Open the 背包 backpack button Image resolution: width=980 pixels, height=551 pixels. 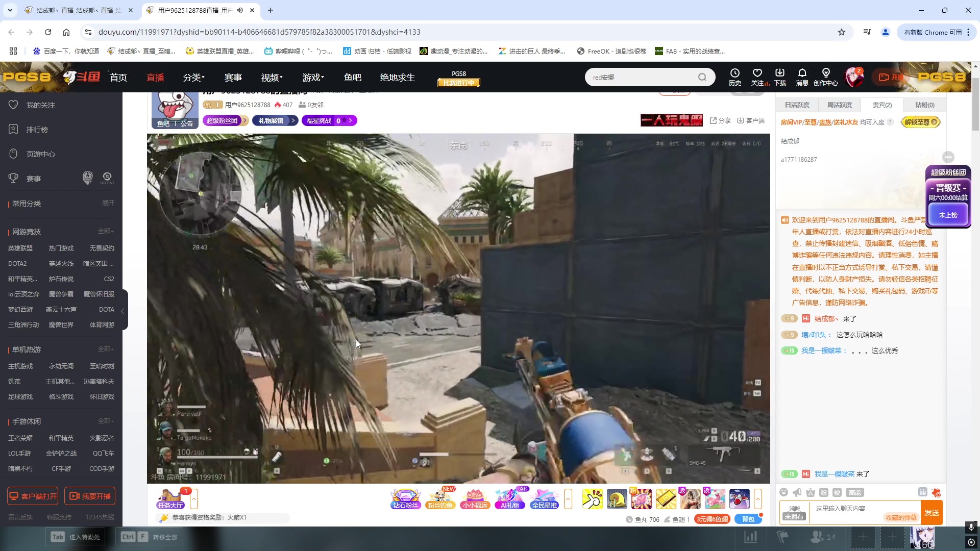coord(748,519)
